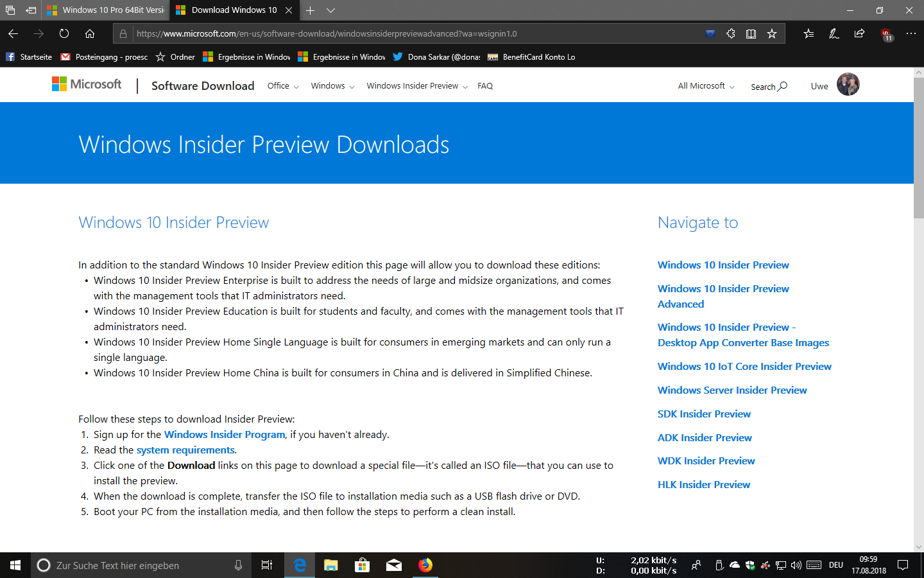Click the DEU language indicator
This screenshot has width=924, height=578.
point(836,565)
